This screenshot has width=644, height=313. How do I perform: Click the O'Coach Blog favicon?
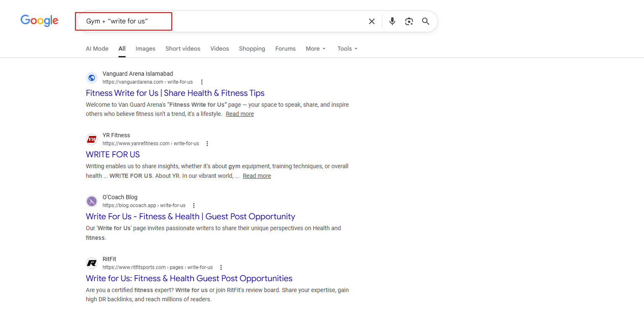92,201
